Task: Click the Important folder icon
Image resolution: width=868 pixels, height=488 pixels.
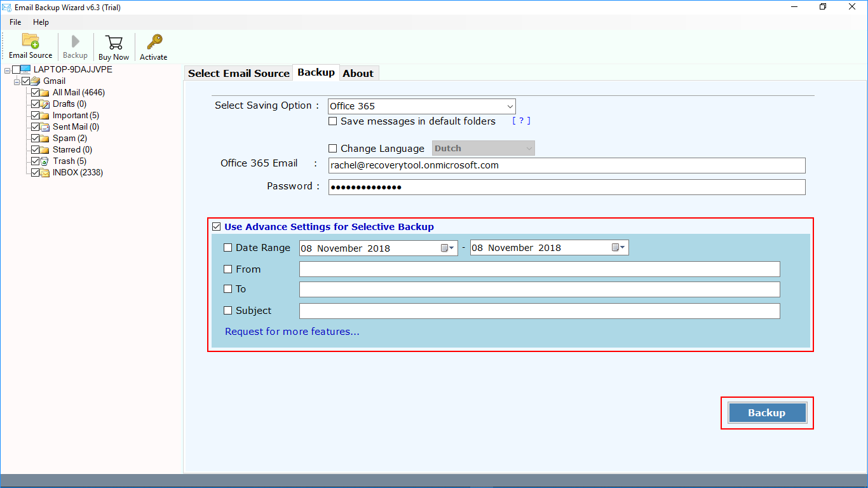Action: [45, 115]
